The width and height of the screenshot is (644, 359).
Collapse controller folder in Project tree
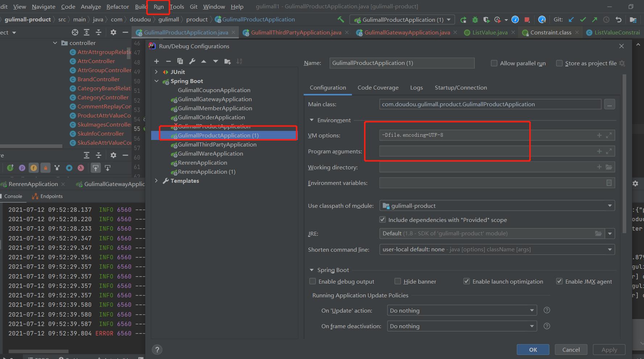[55, 43]
